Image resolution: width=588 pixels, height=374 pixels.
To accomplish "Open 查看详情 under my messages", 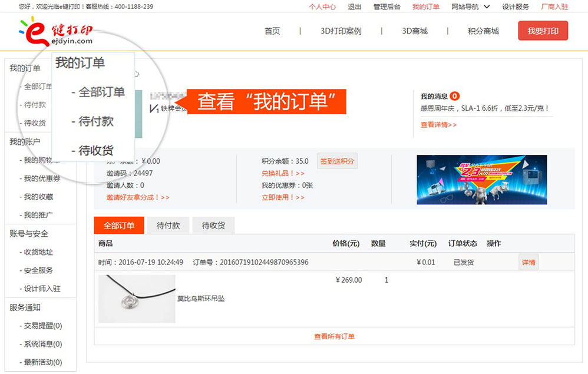I will [x=438, y=125].
